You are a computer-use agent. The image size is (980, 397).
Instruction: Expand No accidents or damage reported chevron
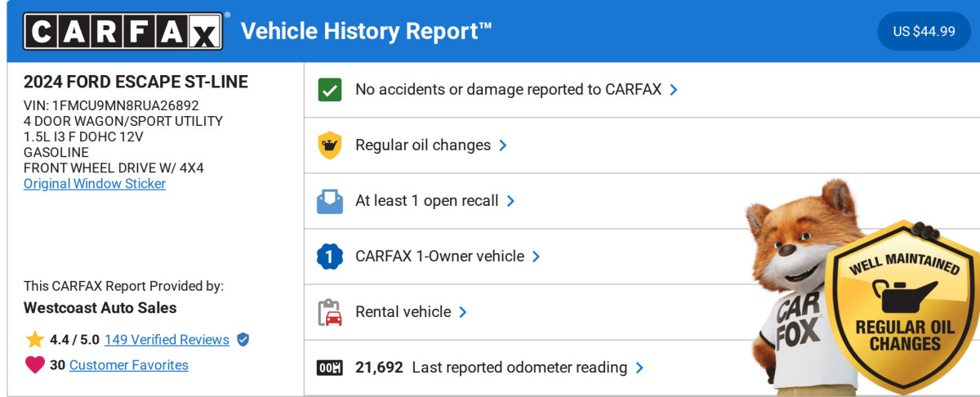(x=674, y=90)
